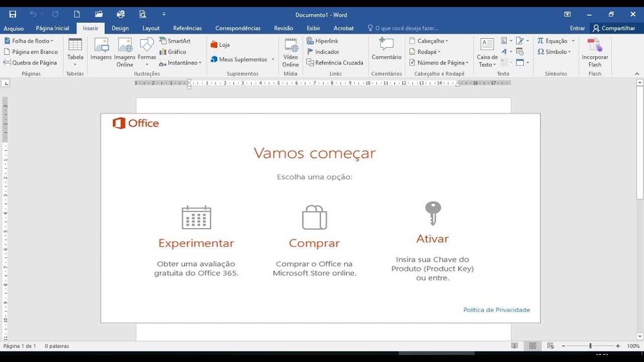This screenshot has height=362, width=644.
Task: Click the Incorporar Flash button
Action: click(595, 52)
